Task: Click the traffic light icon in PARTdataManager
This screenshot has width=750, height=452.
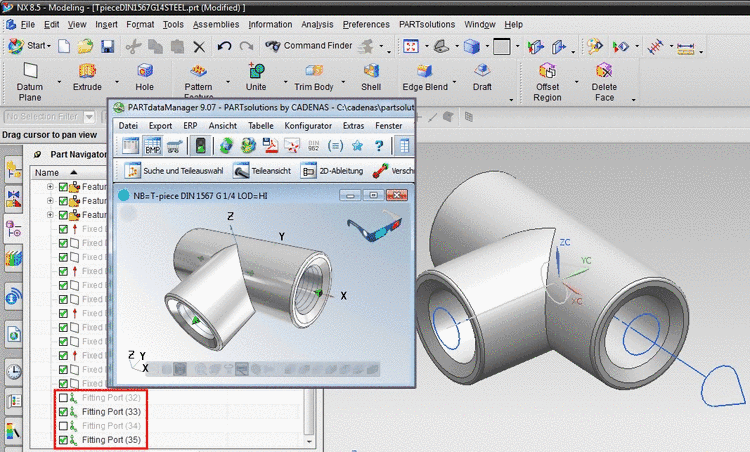Action: click(x=201, y=146)
